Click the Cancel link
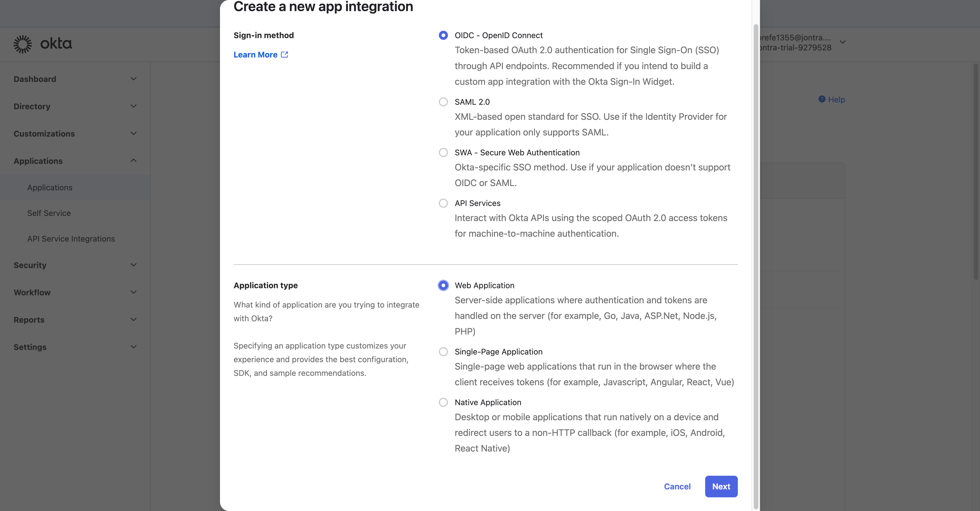980x511 pixels. point(677,487)
